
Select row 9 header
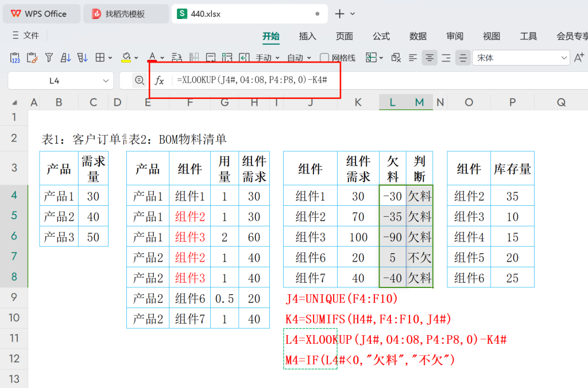pos(14,297)
